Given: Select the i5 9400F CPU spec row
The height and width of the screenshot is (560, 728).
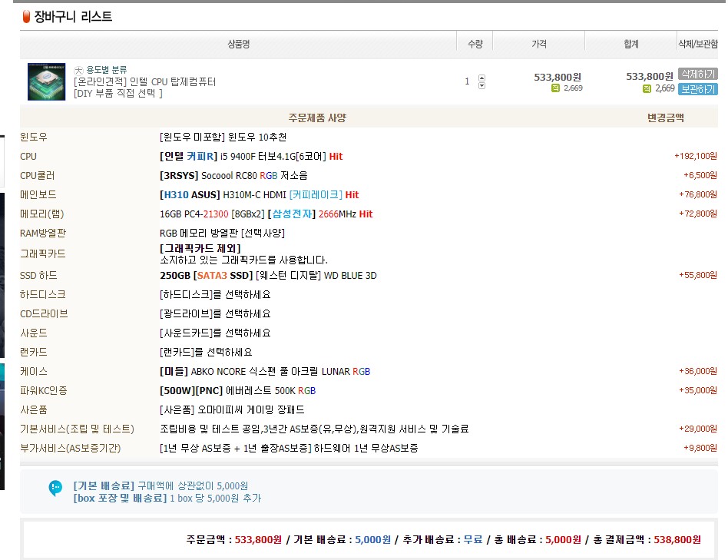Looking at the screenshot, I should tap(369, 157).
